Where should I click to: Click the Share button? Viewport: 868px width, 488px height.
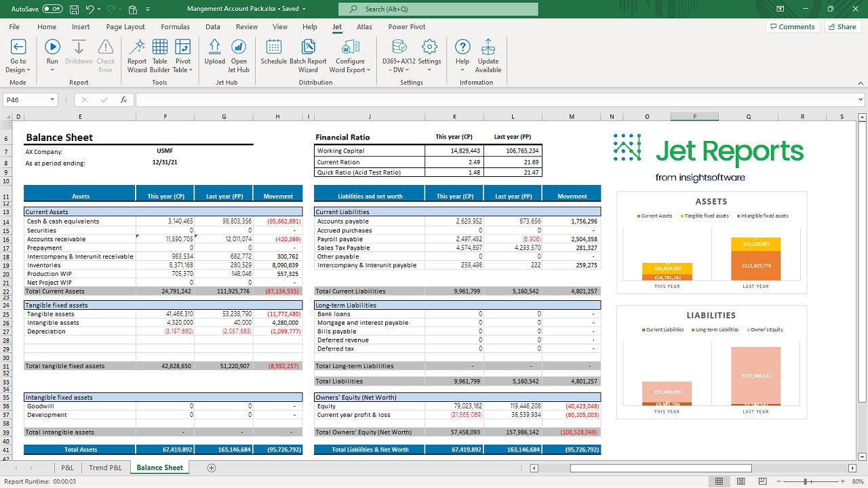coord(842,27)
